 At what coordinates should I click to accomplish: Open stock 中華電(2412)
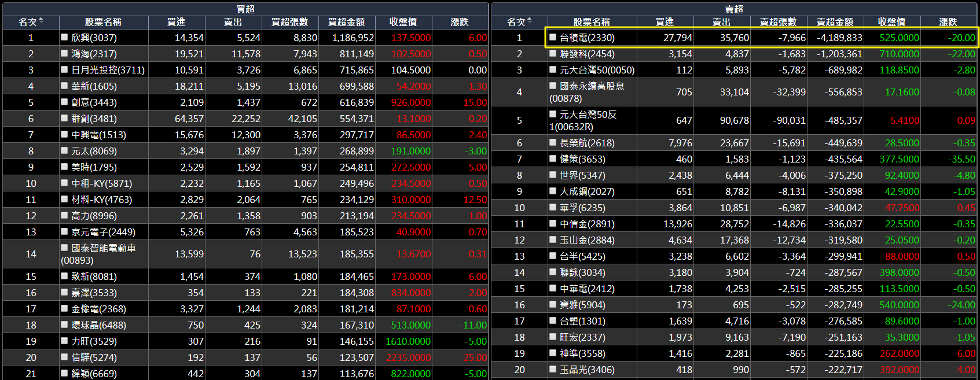[587, 289]
